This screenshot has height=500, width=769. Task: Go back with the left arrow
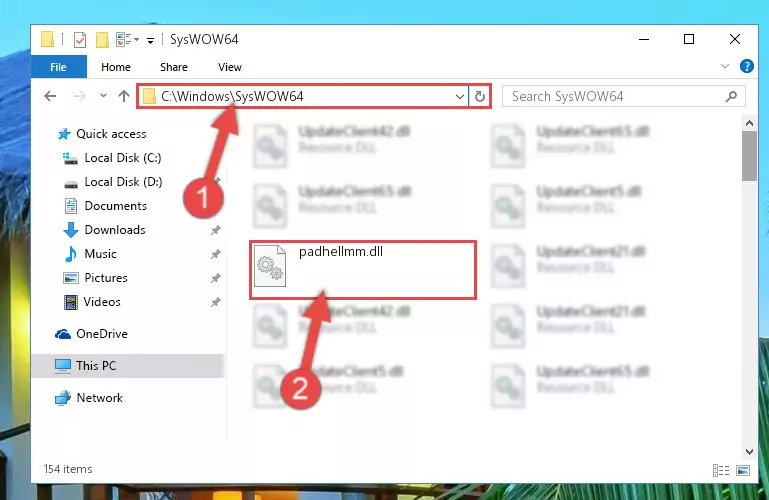click(50, 96)
